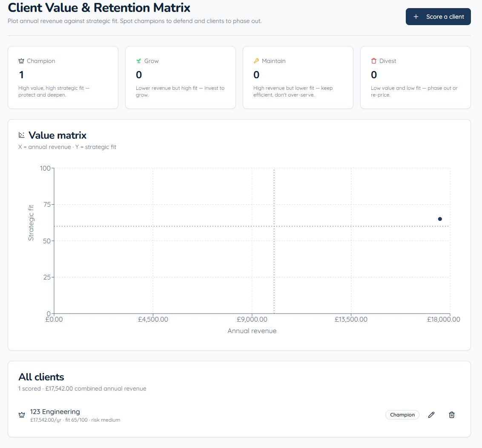482x448 pixels.
Task: Select the data point on the value matrix
Action: coord(440,219)
